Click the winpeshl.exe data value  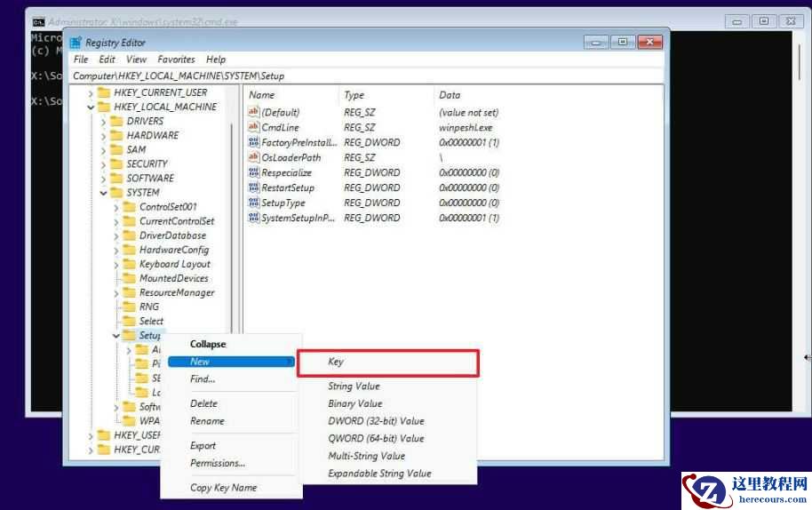tap(465, 127)
